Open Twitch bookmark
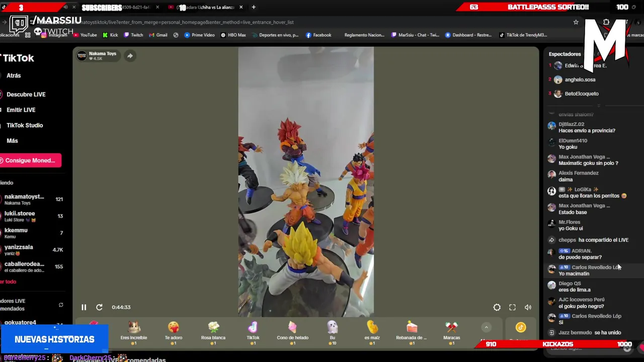Viewport: 644px width, 362px height. point(133,35)
